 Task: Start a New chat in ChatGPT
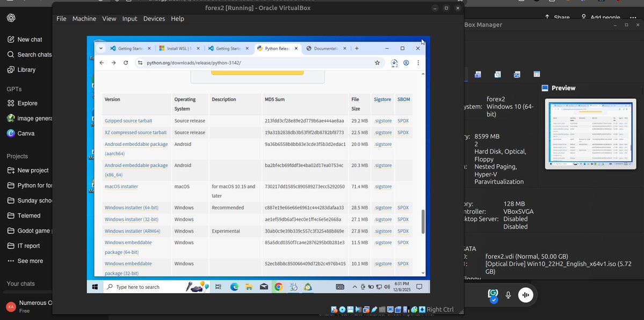tap(25, 39)
